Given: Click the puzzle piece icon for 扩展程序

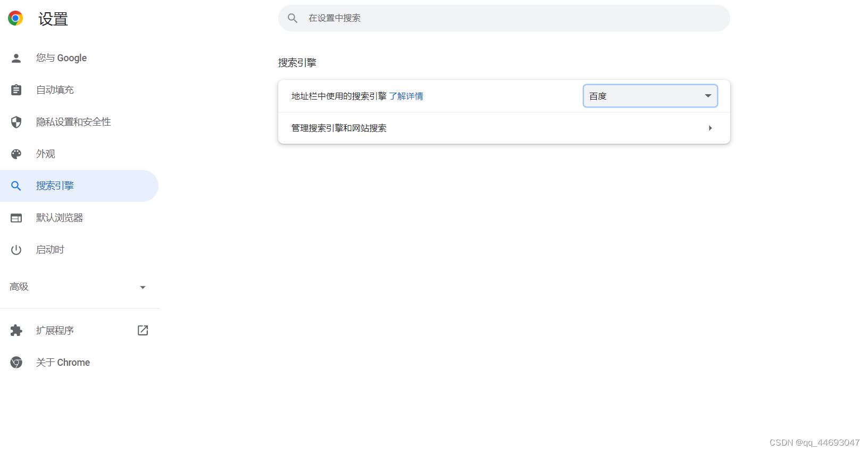Looking at the screenshot, I should pyautogui.click(x=16, y=331).
